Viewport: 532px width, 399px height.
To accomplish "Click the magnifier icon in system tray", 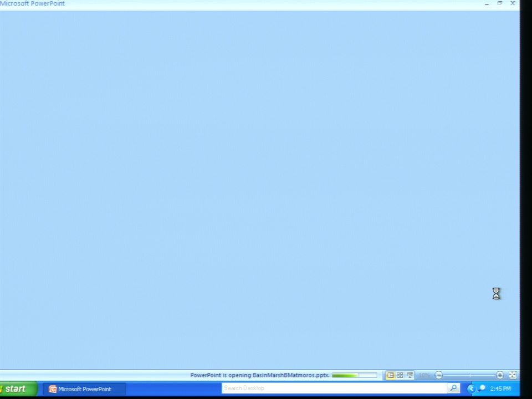I will (x=482, y=388).
